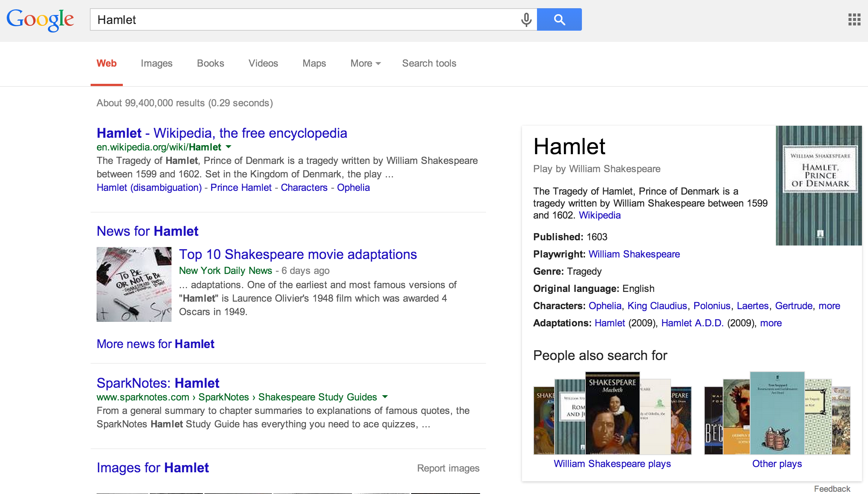Open Top 10 Shakespeare movie adaptations article
This screenshot has height=494, width=868.
[298, 254]
